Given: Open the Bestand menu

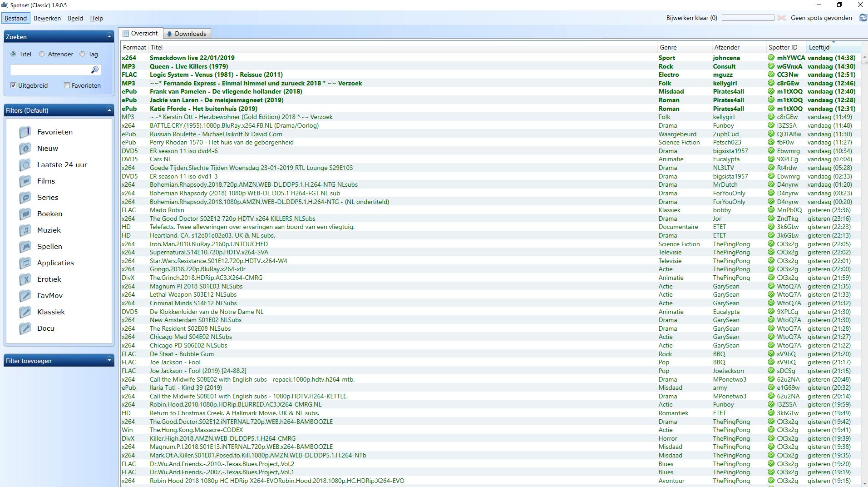Looking at the screenshot, I should click(x=15, y=18).
